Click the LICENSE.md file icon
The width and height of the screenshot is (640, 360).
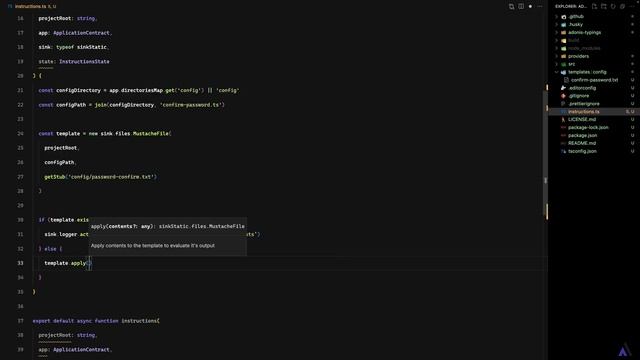(564, 120)
